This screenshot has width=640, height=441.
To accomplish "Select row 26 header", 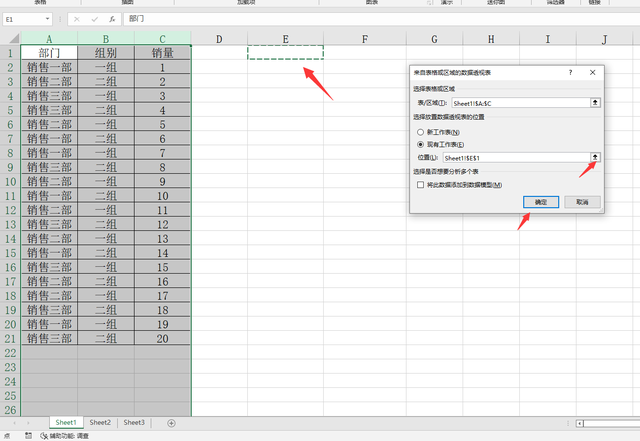I will 10,410.
